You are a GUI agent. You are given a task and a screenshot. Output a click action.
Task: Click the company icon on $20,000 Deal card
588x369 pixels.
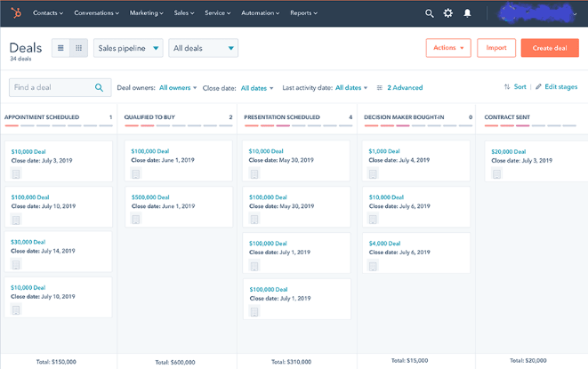coord(496,173)
